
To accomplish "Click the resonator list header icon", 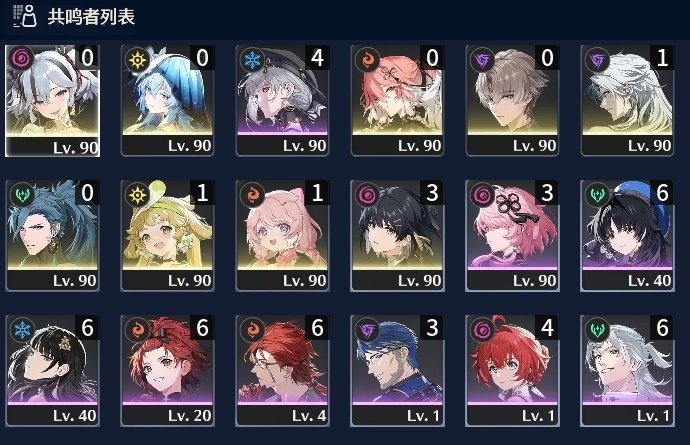I will (x=25, y=16).
